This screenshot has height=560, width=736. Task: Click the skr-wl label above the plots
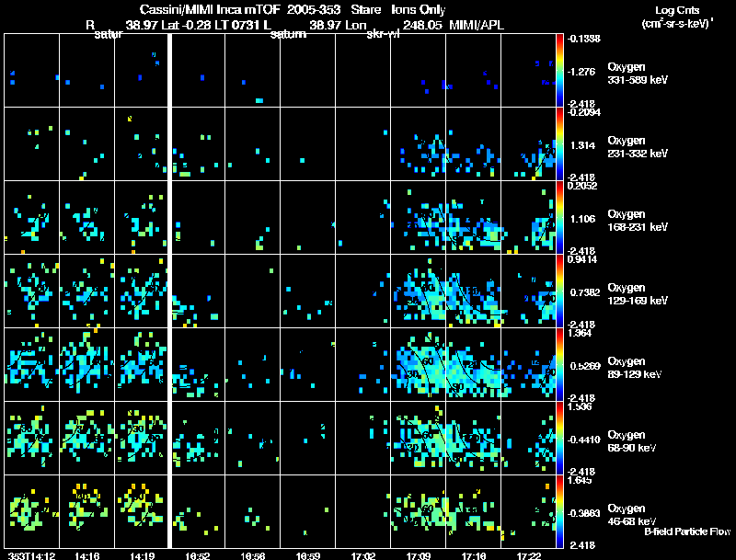click(383, 34)
